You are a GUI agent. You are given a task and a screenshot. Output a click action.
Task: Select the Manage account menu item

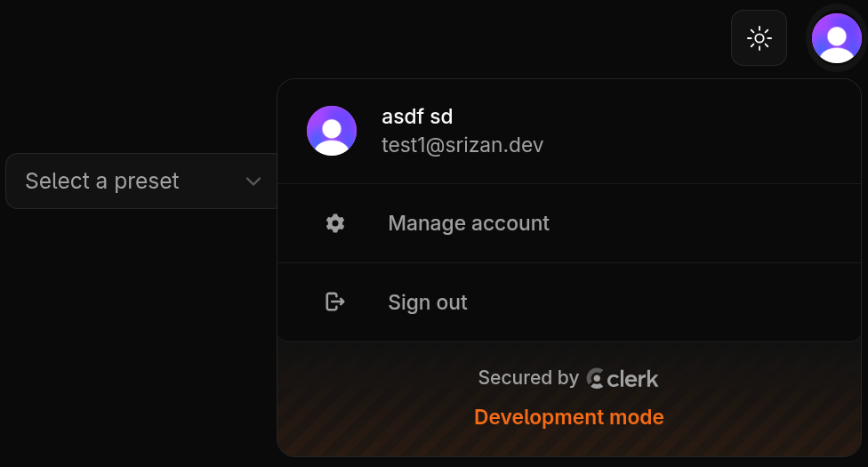tap(469, 223)
